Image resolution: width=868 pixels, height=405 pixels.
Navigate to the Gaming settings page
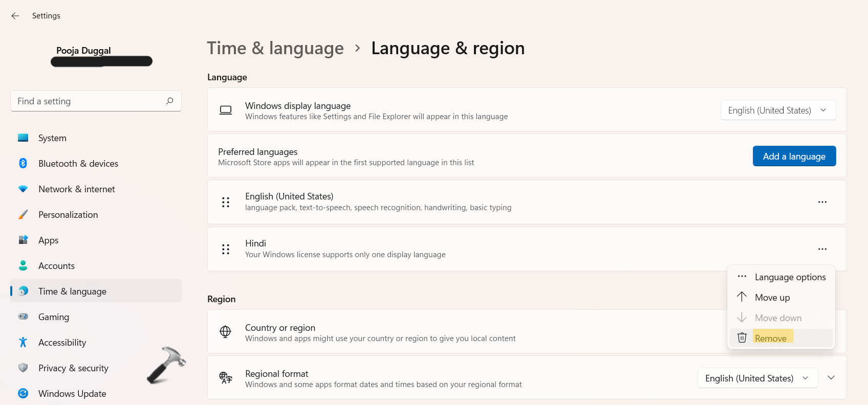(x=54, y=317)
